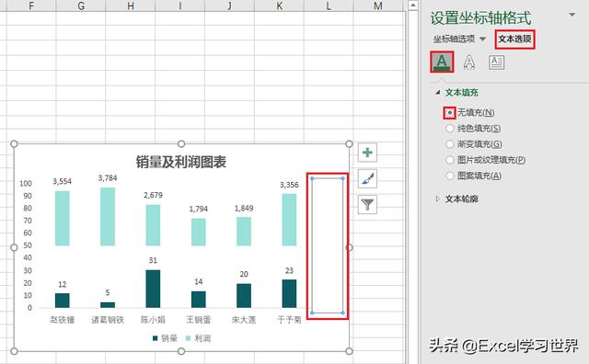This screenshot has width=589, height=364.
Task: Click the chart title 销量及利润图表
Action: coord(181,162)
